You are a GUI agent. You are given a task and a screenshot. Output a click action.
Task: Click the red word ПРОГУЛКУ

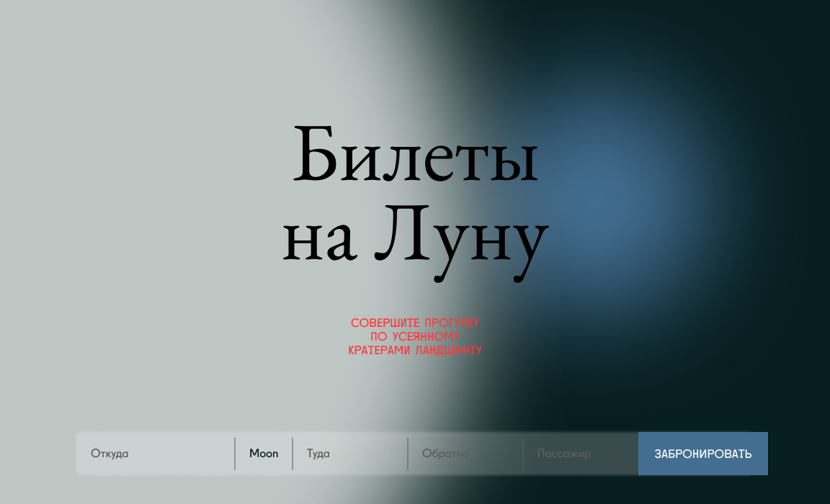click(x=452, y=323)
